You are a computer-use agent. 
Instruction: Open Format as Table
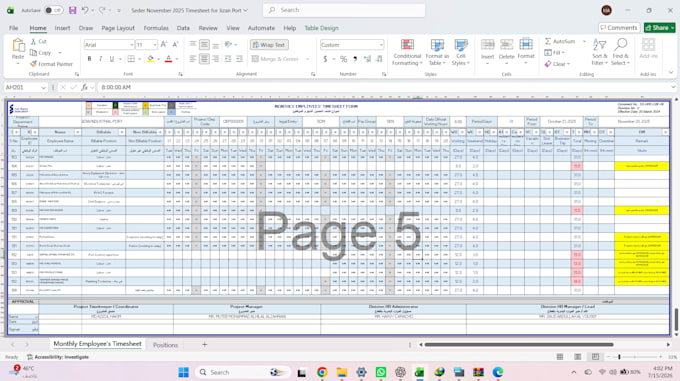(437, 52)
